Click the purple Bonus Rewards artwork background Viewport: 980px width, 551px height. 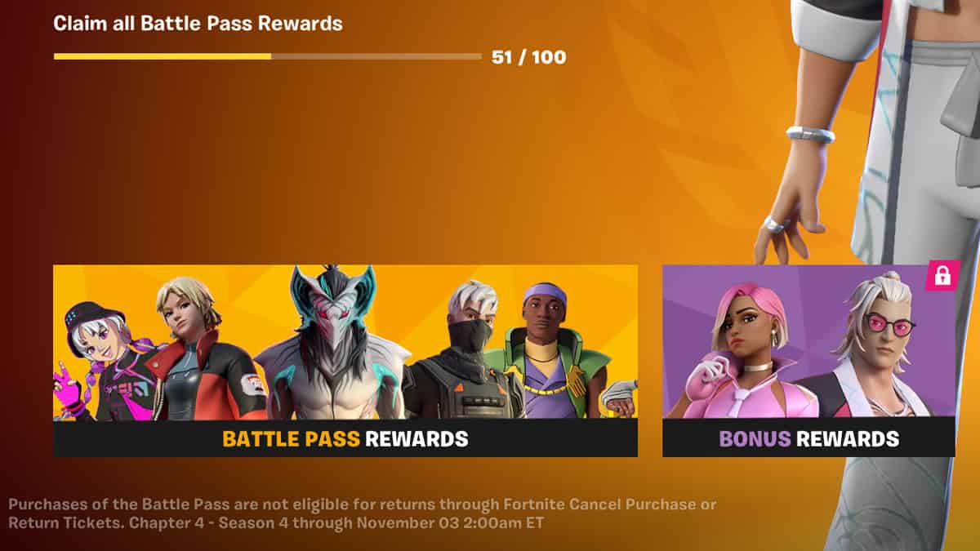(x=688, y=294)
